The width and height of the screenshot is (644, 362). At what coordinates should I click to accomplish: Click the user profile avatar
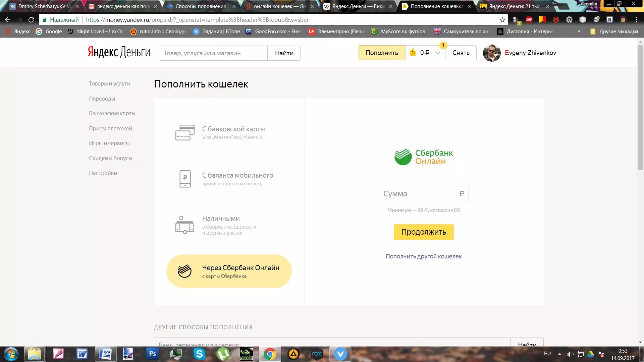pos(491,53)
